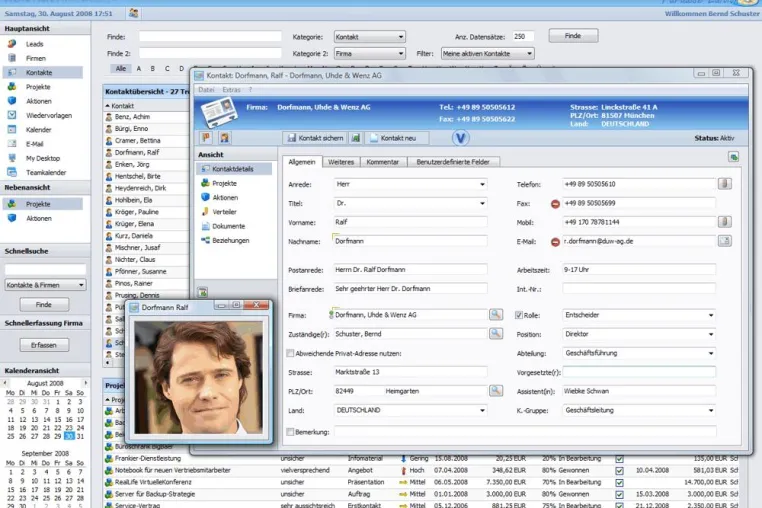Select Aktionen under Nebenansicht
Screen dimensions: 762x508
click(x=38, y=218)
